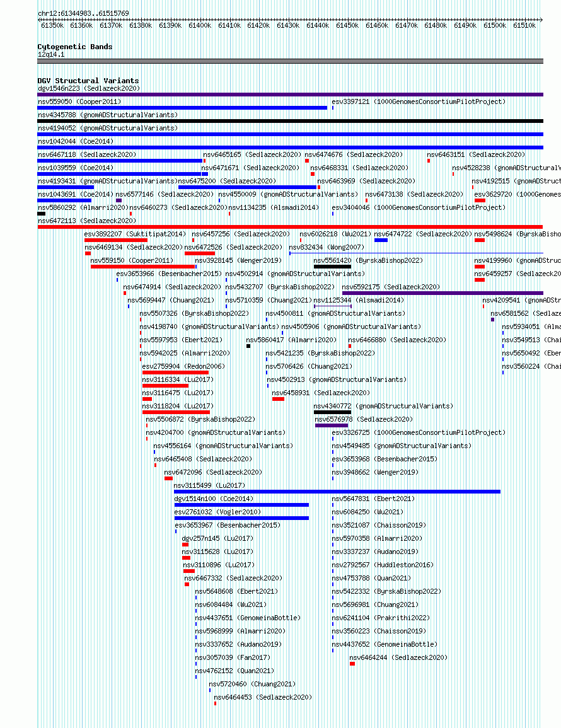Click nsv3057039 (Fan2017) label
This screenshot has width=561, height=728.
pyautogui.click(x=233, y=658)
